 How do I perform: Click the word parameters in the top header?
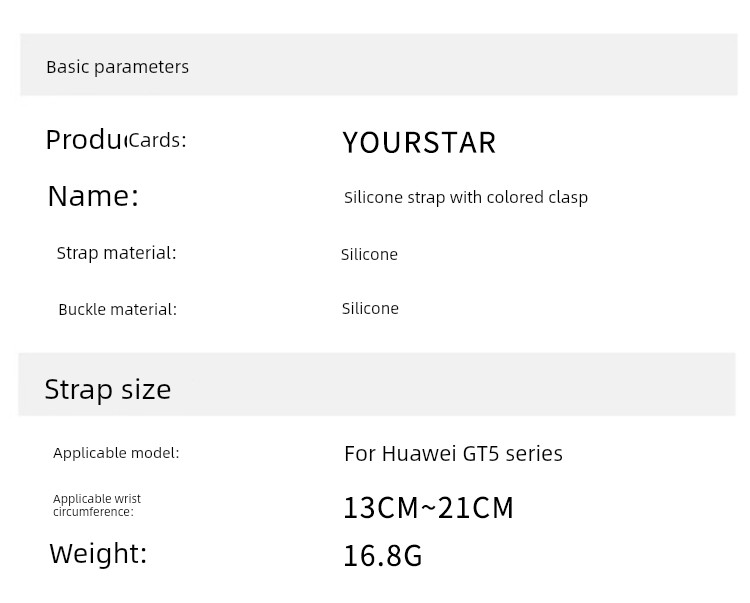coord(141,67)
